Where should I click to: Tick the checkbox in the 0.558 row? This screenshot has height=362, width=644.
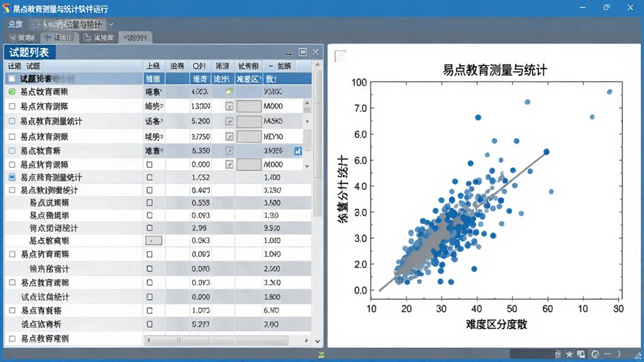(150, 203)
